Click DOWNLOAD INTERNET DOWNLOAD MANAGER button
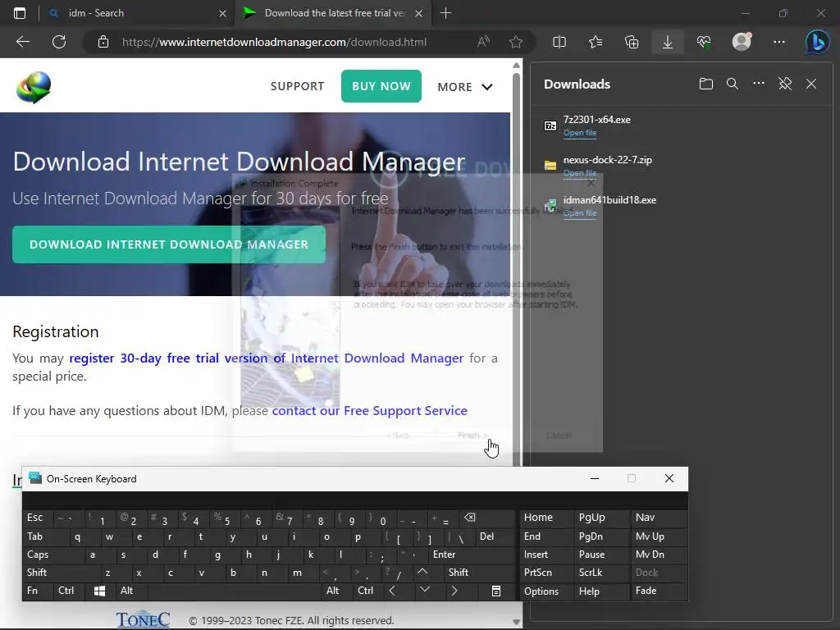Image resolution: width=840 pixels, height=630 pixels. click(x=169, y=244)
